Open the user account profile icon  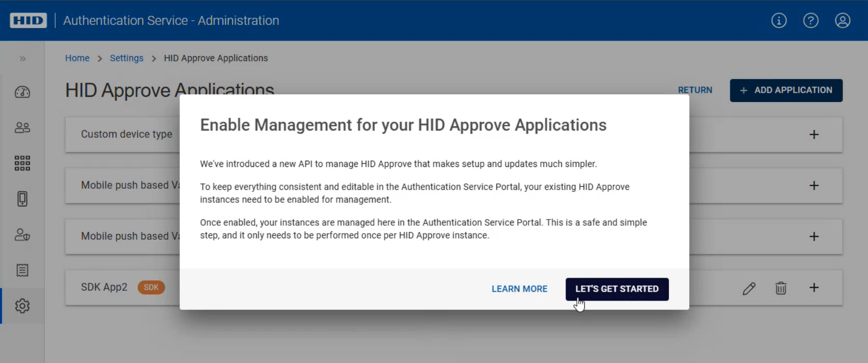click(x=842, y=20)
